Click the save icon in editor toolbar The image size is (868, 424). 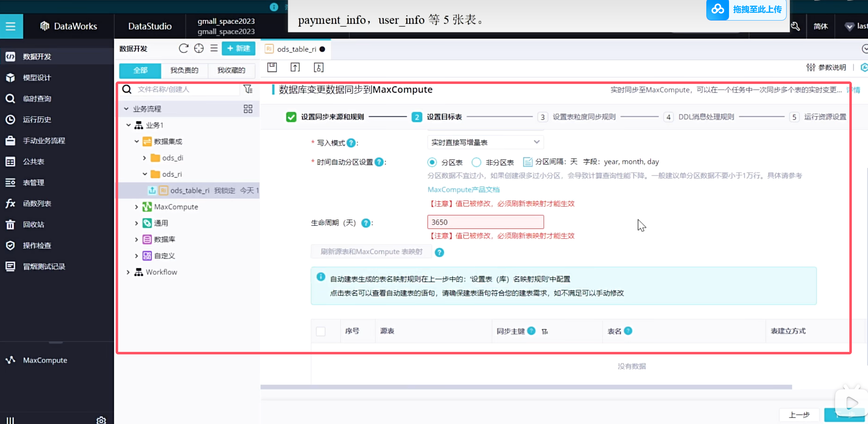point(272,67)
